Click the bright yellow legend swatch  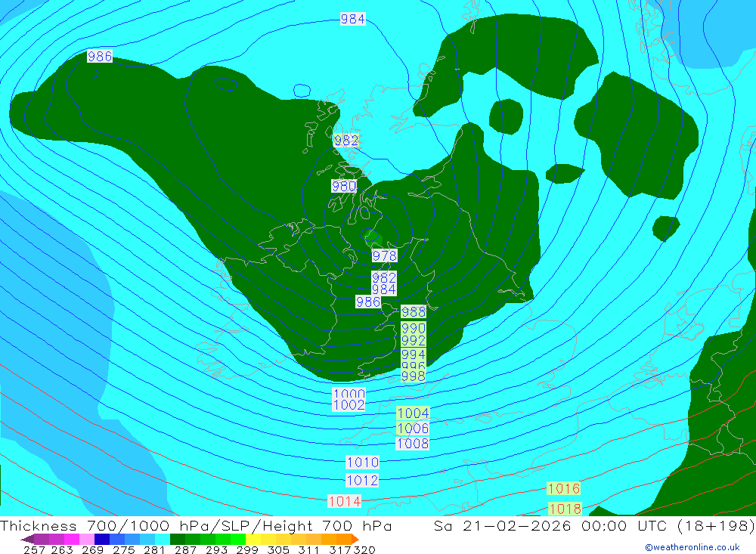point(253,539)
